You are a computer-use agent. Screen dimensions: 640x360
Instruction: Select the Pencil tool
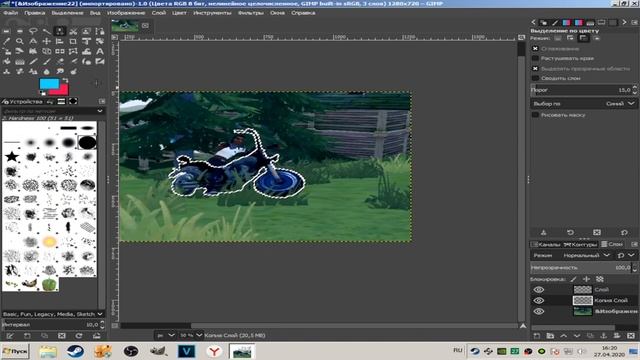33,62
